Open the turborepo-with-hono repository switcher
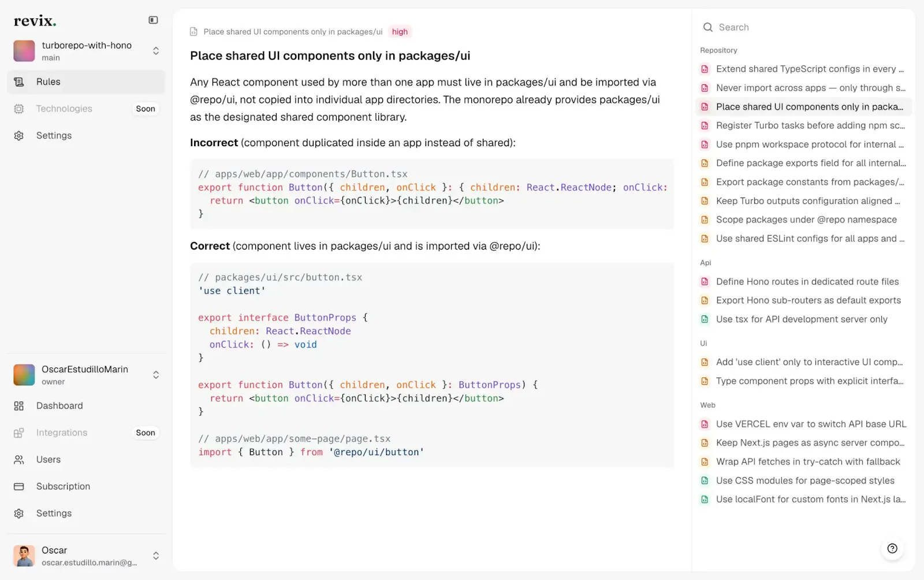This screenshot has height=580, width=924. 87,51
